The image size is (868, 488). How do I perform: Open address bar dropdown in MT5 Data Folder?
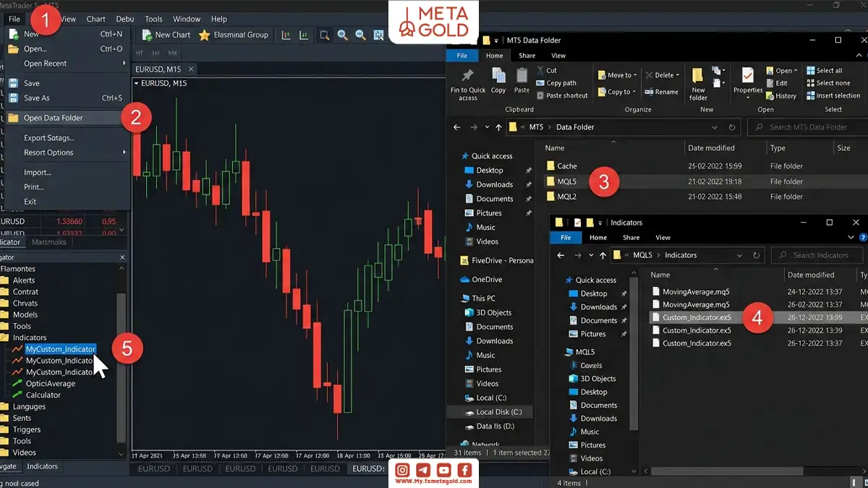coord(716,127)
